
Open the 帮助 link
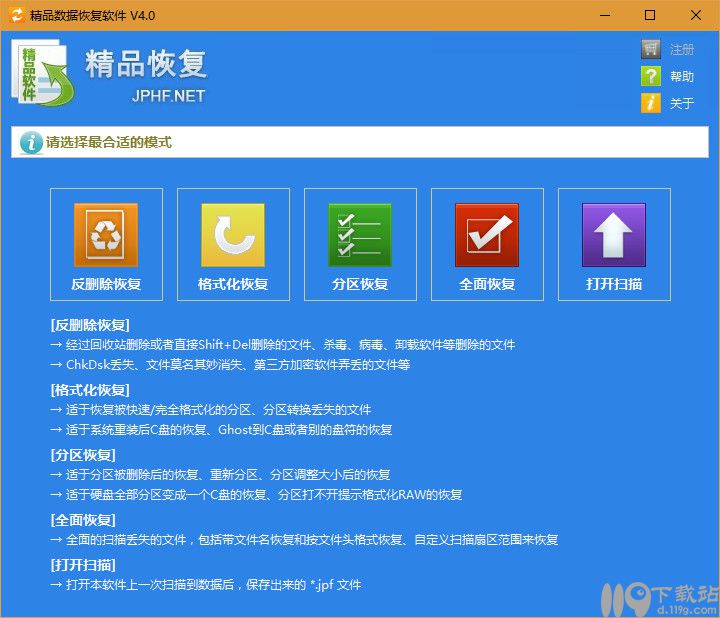point(681,76)
